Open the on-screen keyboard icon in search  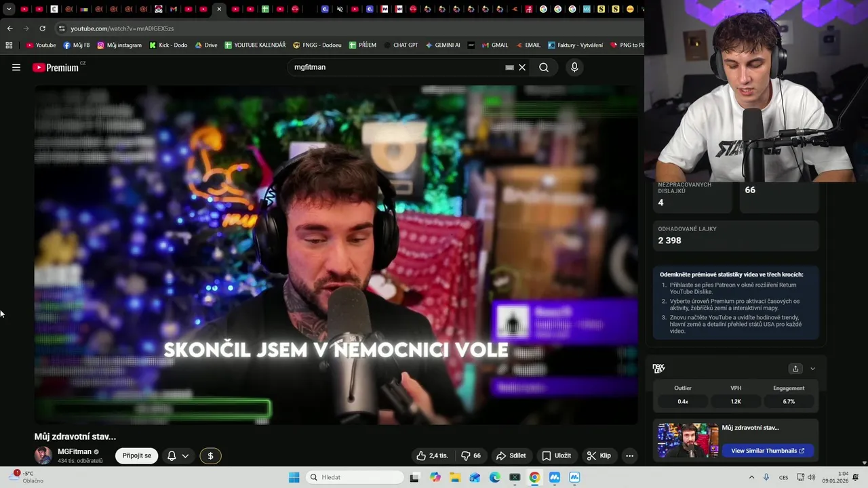pos(509,67)
